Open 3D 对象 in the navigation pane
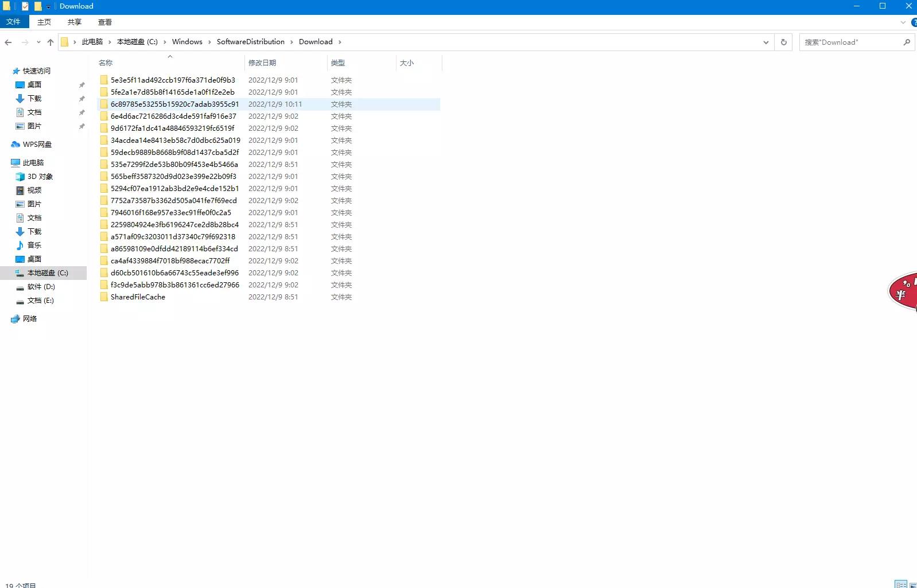The width and height of the screenshot is (917, 588). pos(40,177)
